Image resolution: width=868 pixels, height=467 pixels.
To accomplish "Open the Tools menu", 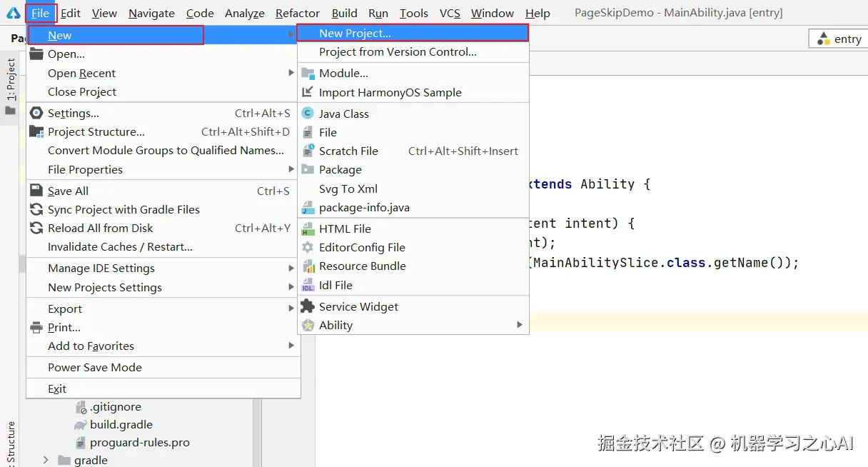I will click(x=414, y=13).
